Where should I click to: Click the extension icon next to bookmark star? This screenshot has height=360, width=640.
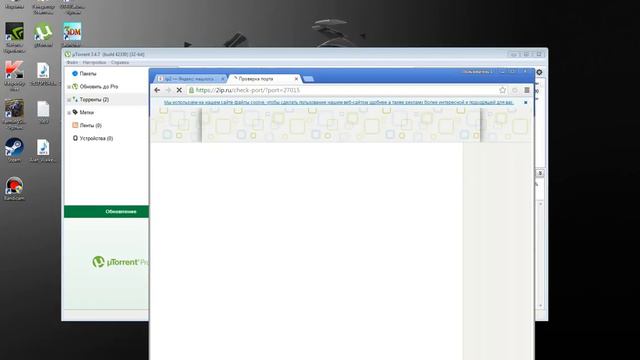pyautogui.click(x=515, y=90)
